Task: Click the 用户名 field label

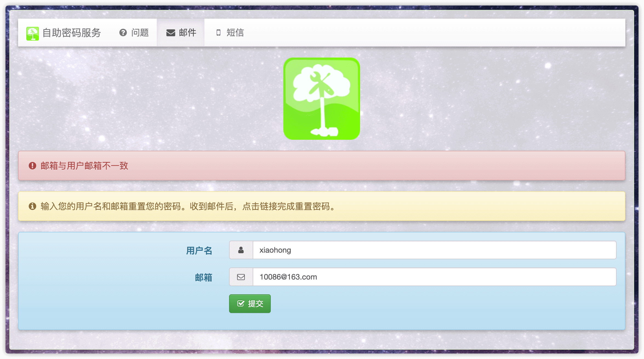Action: pos(199,250)
